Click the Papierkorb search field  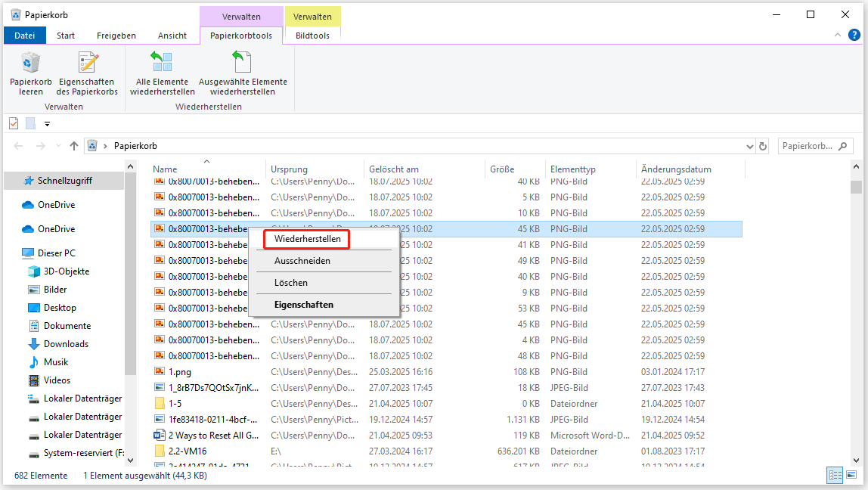click(815, 146)
